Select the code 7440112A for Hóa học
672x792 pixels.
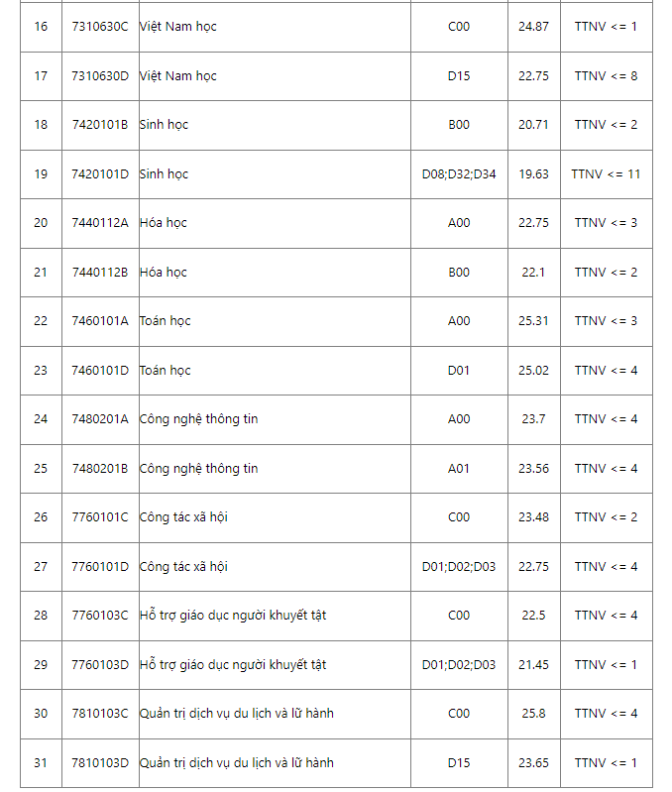100,223
